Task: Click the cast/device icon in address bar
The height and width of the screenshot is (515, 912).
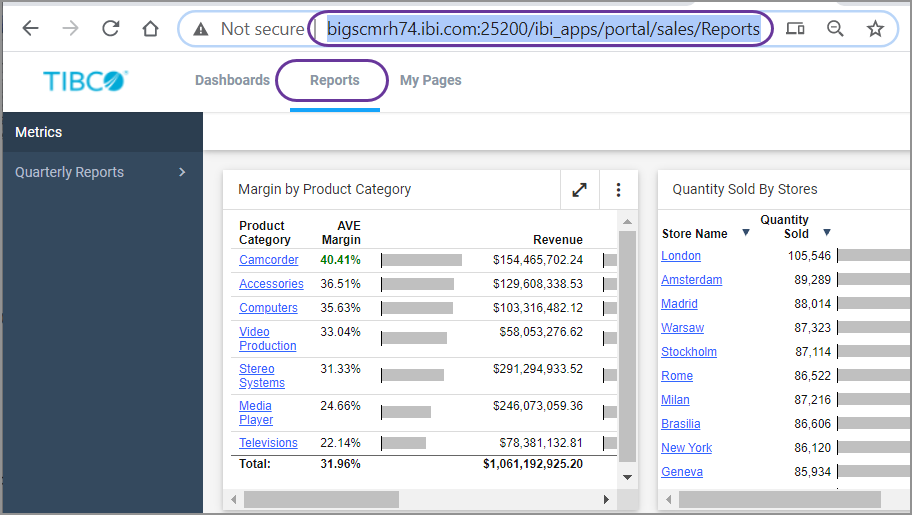Action: pyautogui.click(x=796, y=29)
